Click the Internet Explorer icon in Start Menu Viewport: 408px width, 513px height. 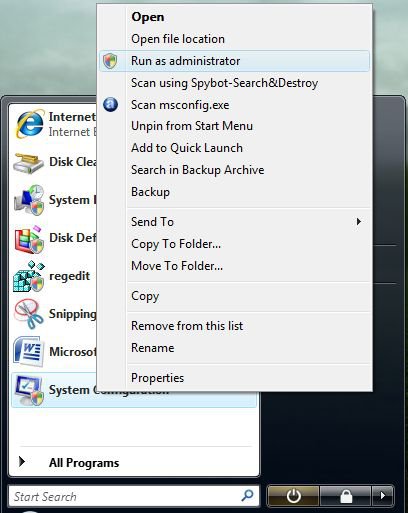tap(30, 124)
